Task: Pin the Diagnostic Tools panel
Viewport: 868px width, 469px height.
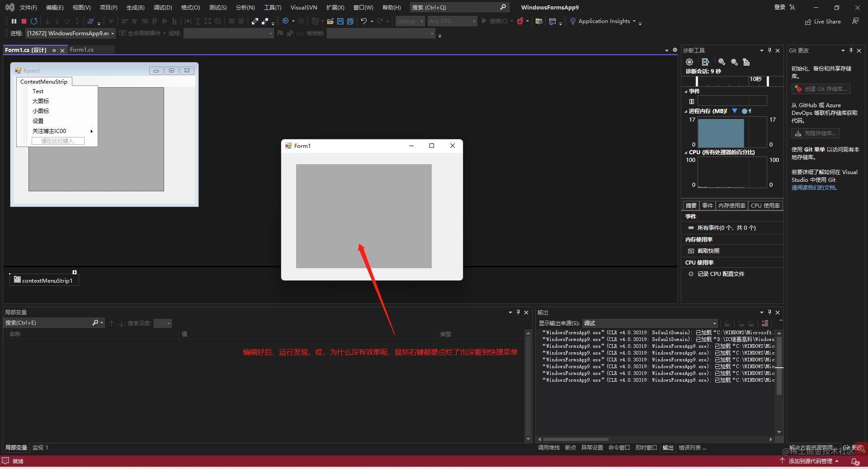Action: (x=769, y=51)
